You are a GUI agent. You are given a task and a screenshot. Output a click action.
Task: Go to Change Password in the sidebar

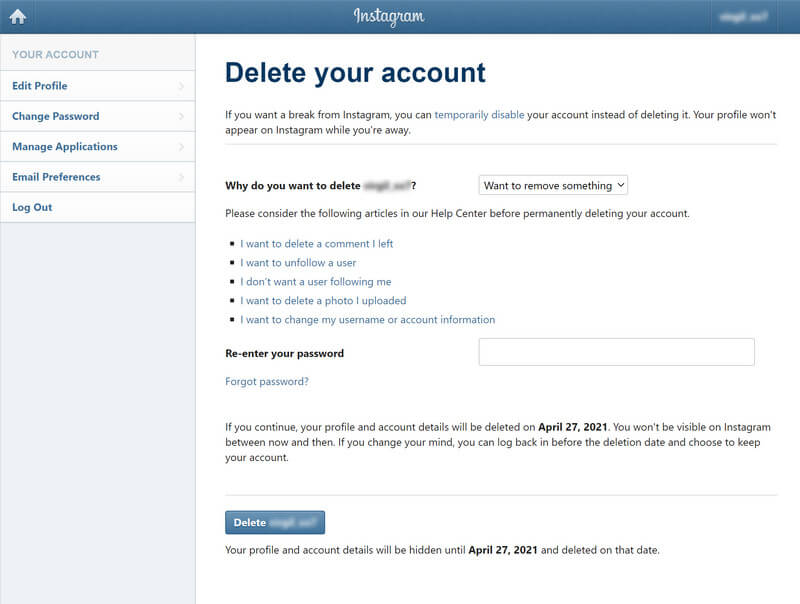click(56, 116)
